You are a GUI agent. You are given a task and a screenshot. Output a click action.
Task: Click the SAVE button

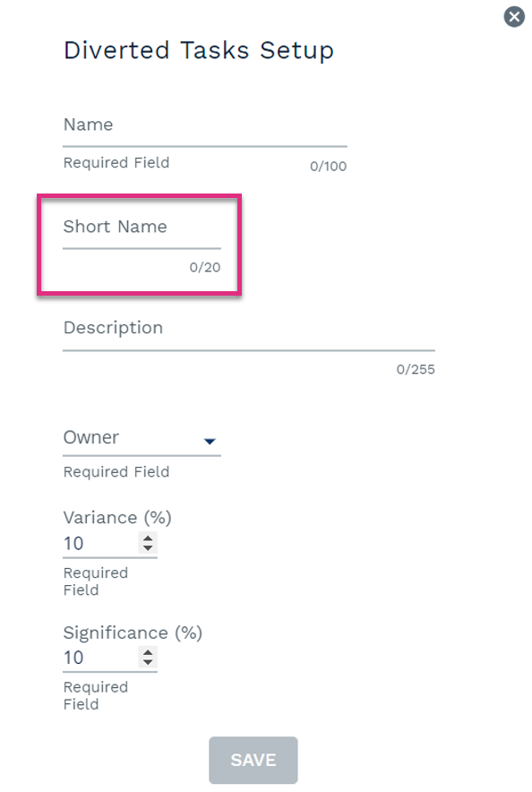pyautogui.click(x=253, y=760)
